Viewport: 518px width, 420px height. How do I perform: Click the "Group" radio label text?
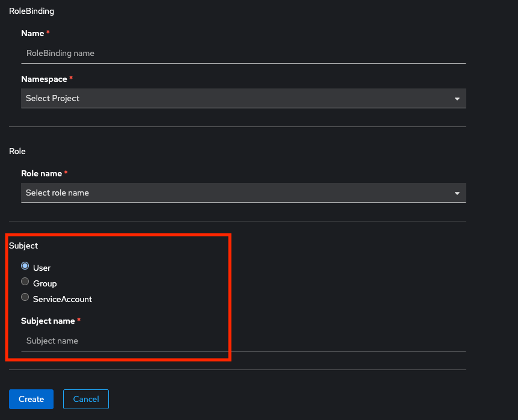pos(45,283)
